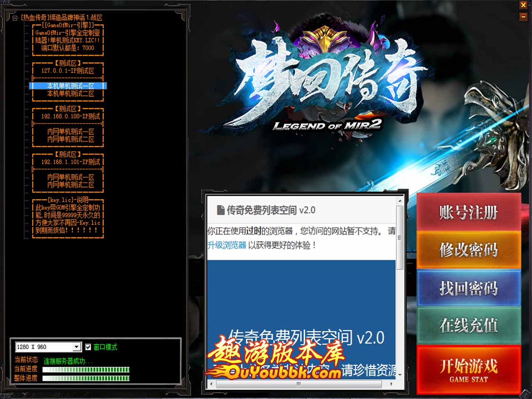
Task: Click the web panel scroll right arrow
Action: coord(391,384)
